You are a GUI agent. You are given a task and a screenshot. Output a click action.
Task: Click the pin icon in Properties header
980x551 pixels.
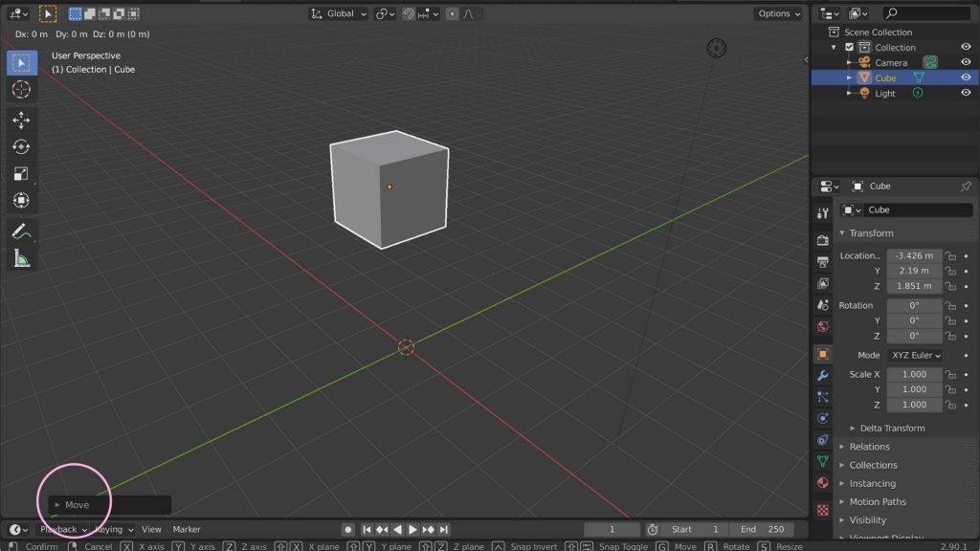click(x=966, y=187)
